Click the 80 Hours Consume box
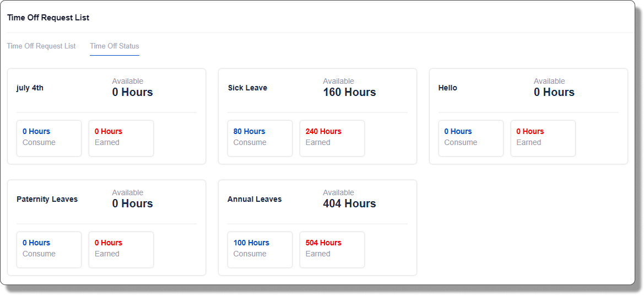This screenshot has width=644, height=295. (x=260, y=138)
